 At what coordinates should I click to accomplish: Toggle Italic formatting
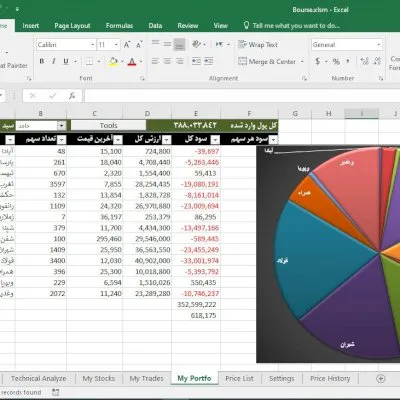[x=54, y=61]
